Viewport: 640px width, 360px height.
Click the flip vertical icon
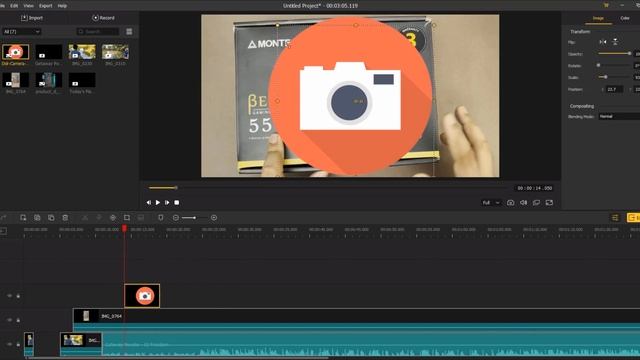615,42
